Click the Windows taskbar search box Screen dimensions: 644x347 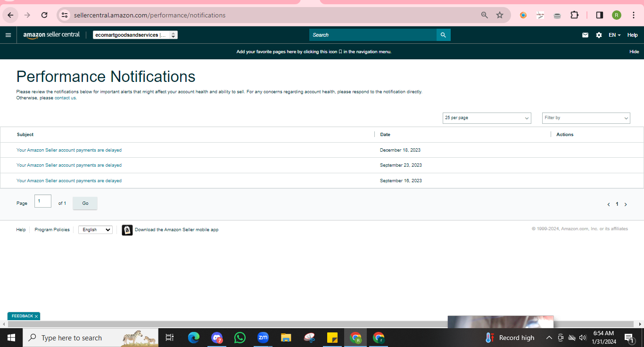coord(91,338)
